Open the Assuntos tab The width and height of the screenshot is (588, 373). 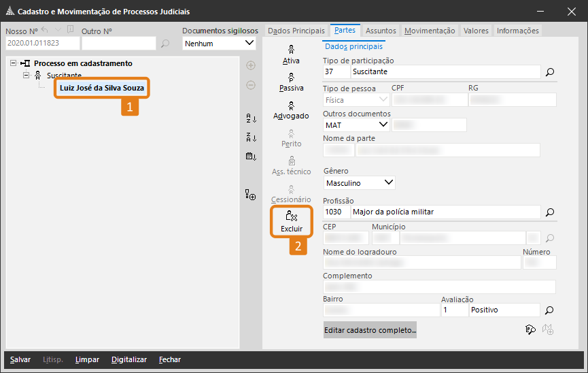tap(381, 31)
